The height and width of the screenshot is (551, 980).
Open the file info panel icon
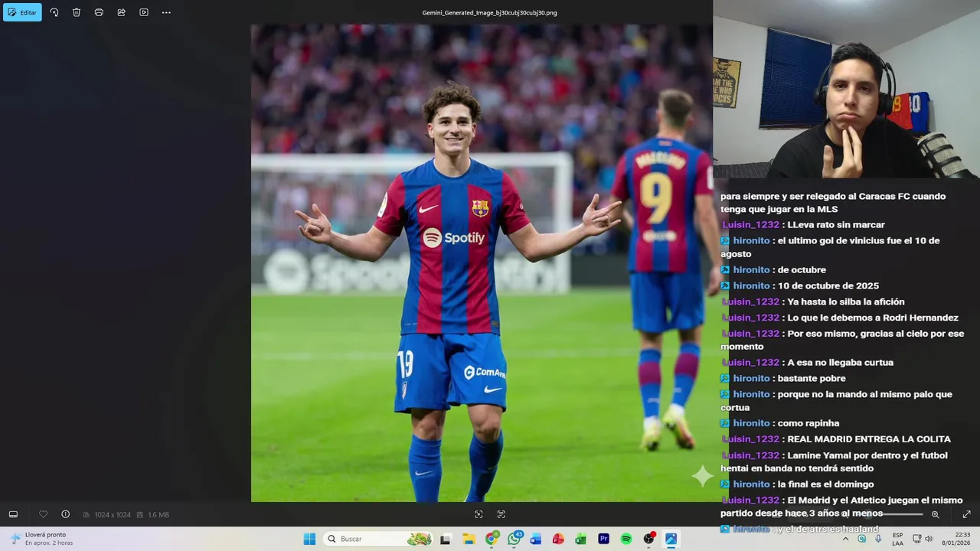(65, 514)
